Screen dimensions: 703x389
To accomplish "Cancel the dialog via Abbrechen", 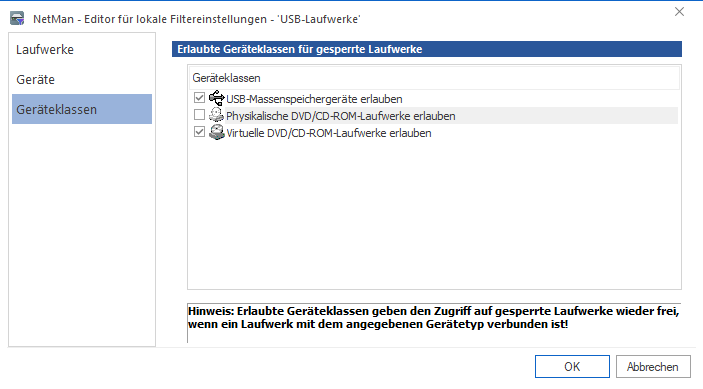I will tap(653, 367).
